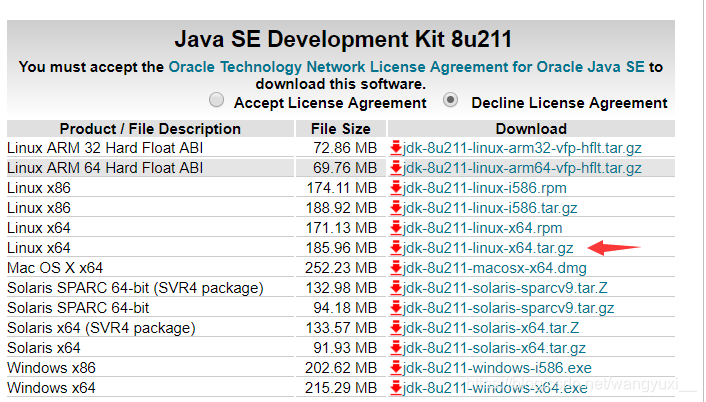Click the 132.98 MB file size

341,288
